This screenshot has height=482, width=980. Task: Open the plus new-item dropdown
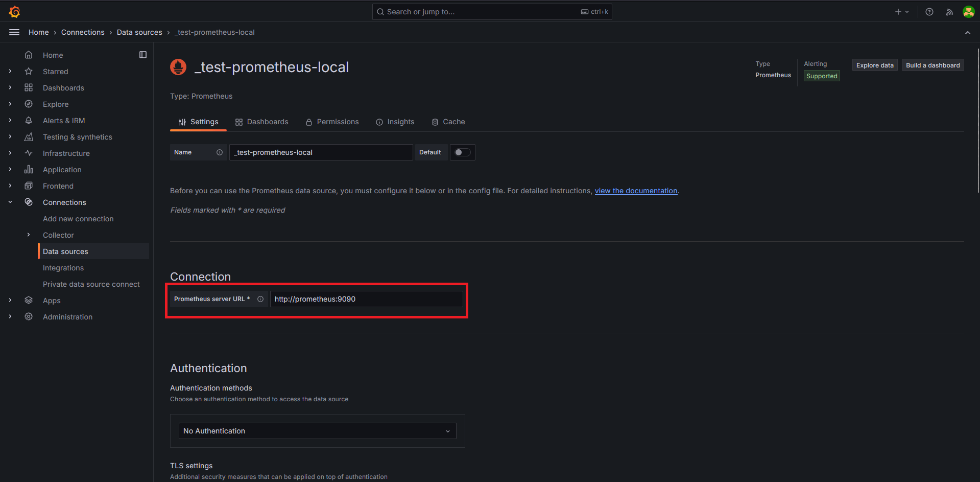click(902, 12)
